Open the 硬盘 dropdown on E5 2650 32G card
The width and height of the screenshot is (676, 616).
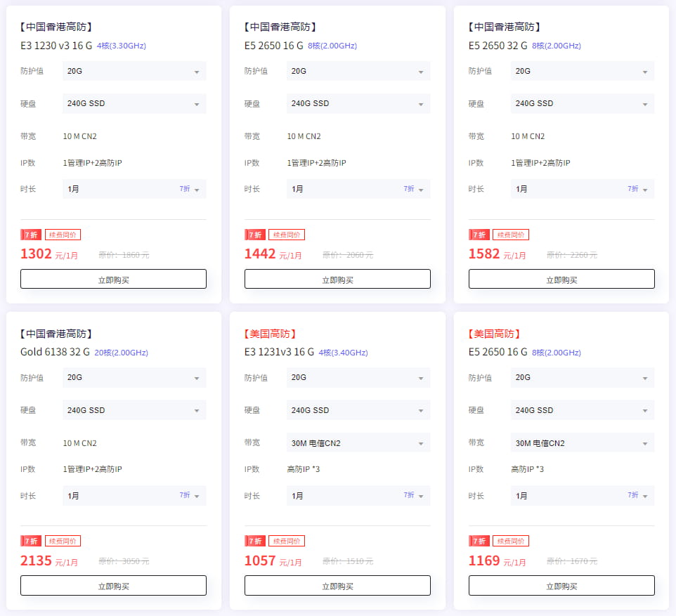[x=582, y=103]
